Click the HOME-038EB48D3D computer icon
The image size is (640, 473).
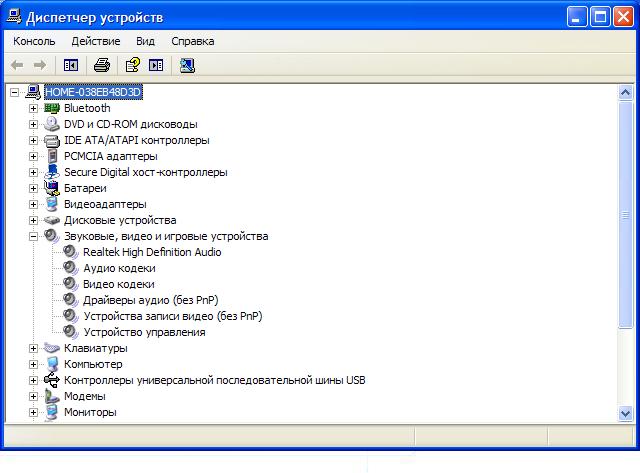(33, 92)
